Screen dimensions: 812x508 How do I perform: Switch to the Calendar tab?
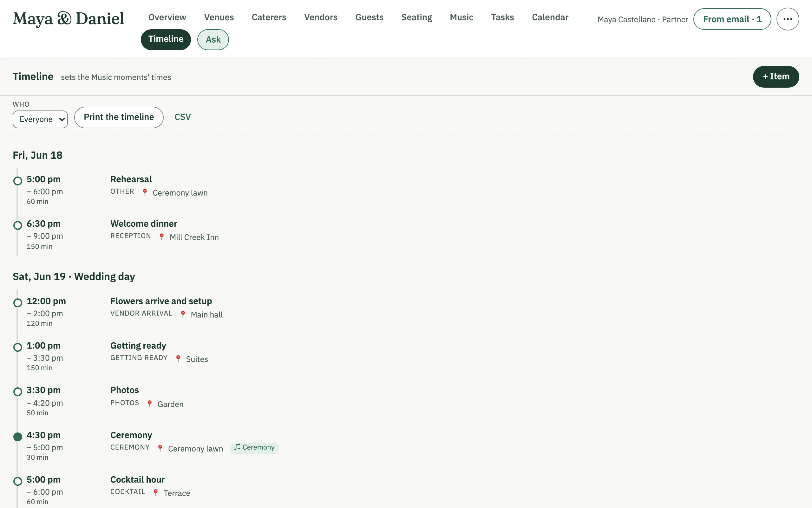[x=550, y=17]
